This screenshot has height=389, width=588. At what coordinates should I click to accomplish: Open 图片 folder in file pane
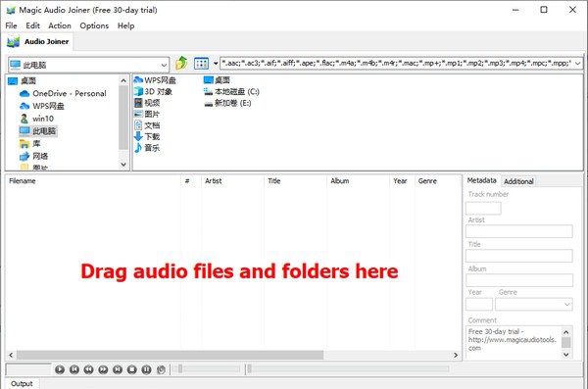pyautogui.click(x=147, y=114)
